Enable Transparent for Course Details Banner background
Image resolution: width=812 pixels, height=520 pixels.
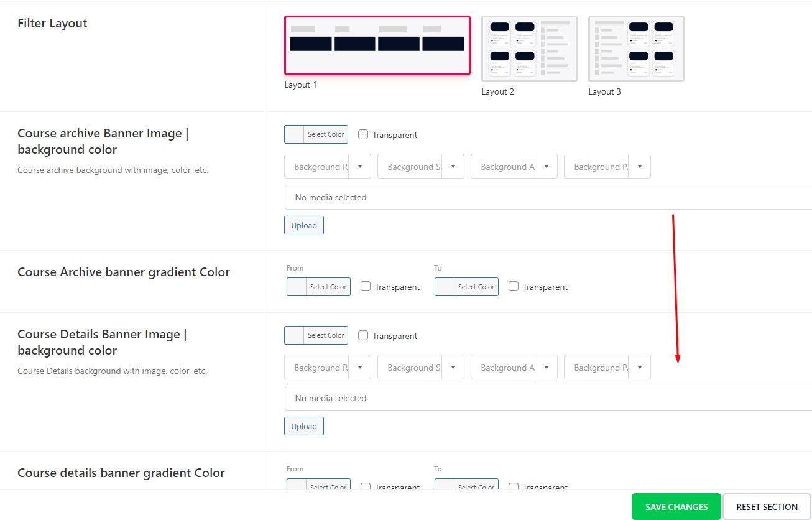tap(363, 335)
